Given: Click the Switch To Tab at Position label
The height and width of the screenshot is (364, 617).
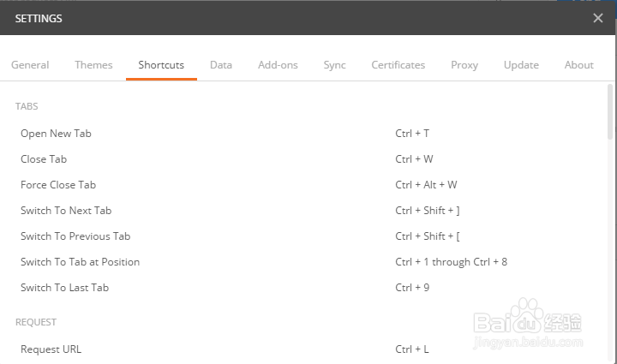Looking at the screenshot, I should coord(81,262).
